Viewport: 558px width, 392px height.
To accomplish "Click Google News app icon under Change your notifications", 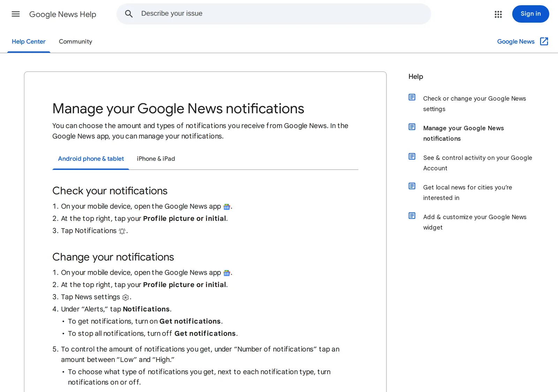I will pyautogui.click(x=227, y=273).
